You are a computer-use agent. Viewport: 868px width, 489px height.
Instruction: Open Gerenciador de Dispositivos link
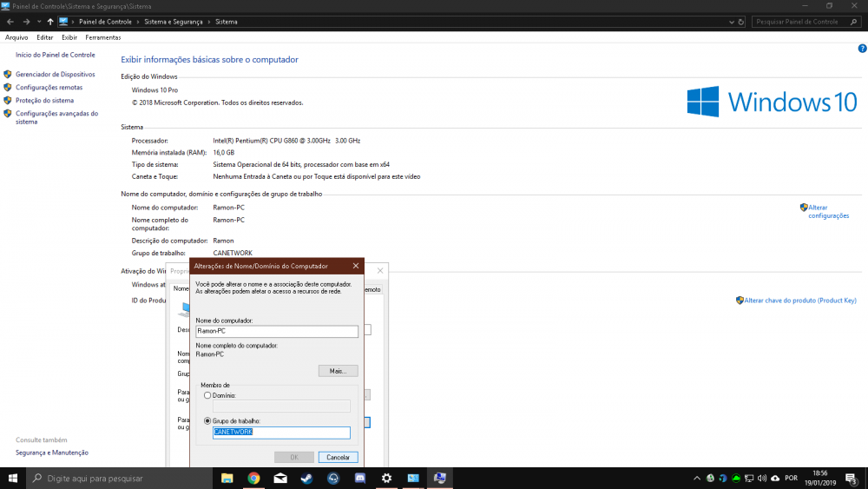coord(55,75)
